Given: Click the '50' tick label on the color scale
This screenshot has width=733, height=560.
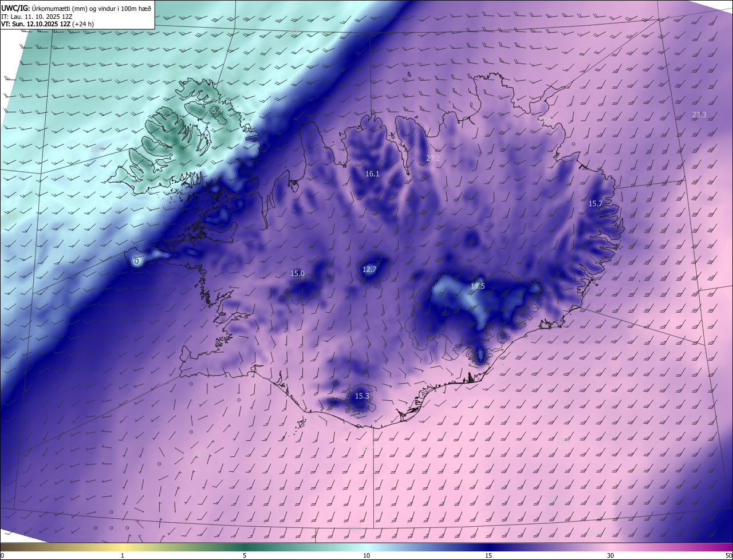Looking at the screenshot, I should tap(728, 556).
